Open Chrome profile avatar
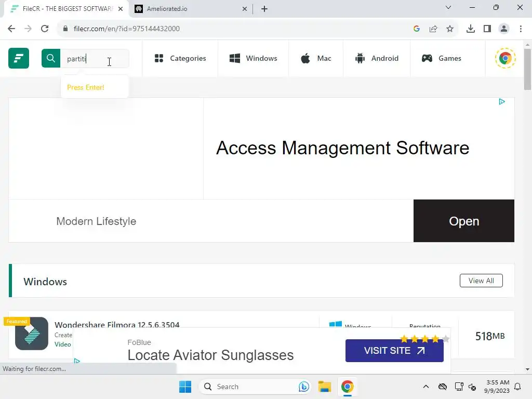The height and width of the screenshot is (399, 532). (504, 29)
